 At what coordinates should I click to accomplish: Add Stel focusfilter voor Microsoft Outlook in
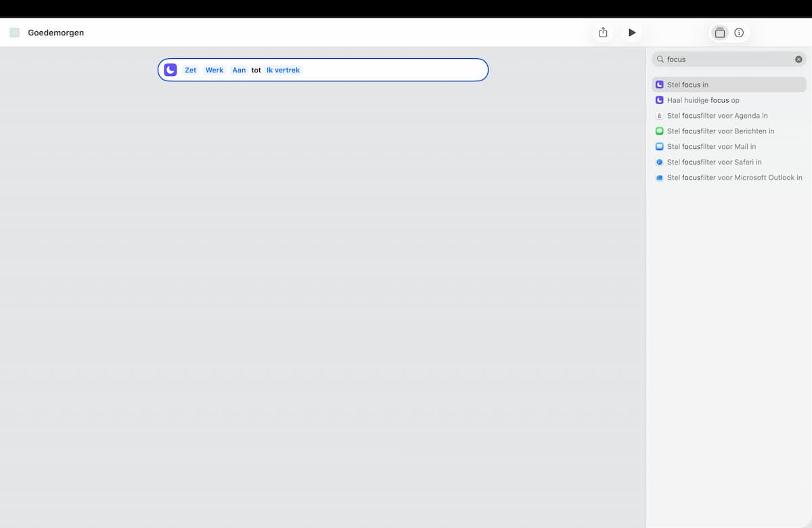729,177
